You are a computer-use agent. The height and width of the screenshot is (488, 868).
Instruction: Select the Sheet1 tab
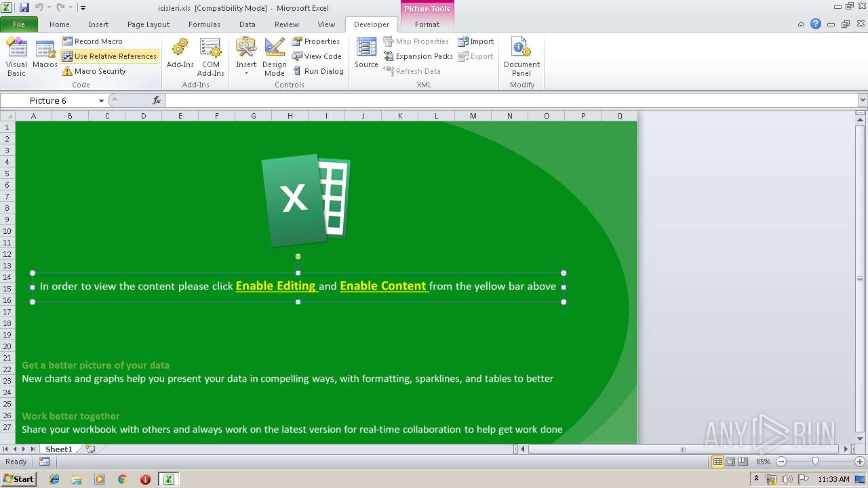(59, 449)
